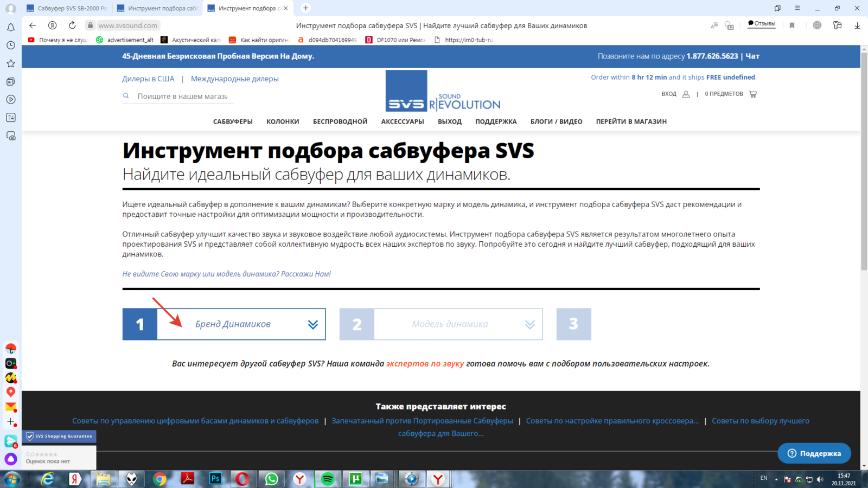
Task: Open the АКСЕССУАРЫ menu
Action: click(403, 121)
